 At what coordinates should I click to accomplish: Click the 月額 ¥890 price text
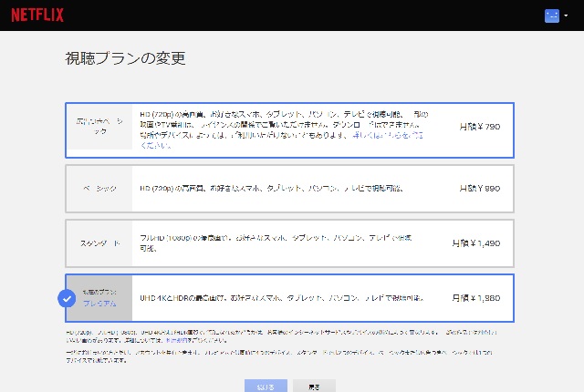tap(480, 189)
